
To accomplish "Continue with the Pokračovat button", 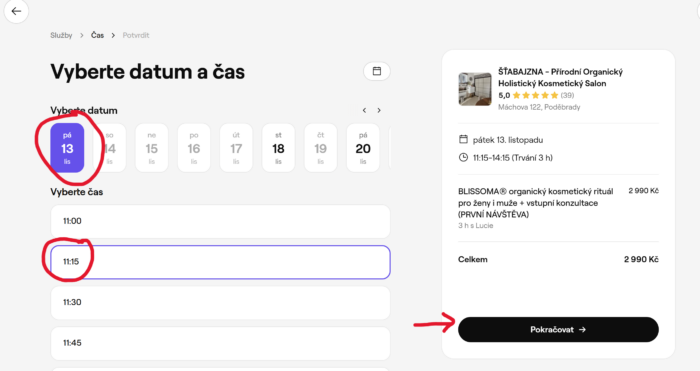I will 558,329.
